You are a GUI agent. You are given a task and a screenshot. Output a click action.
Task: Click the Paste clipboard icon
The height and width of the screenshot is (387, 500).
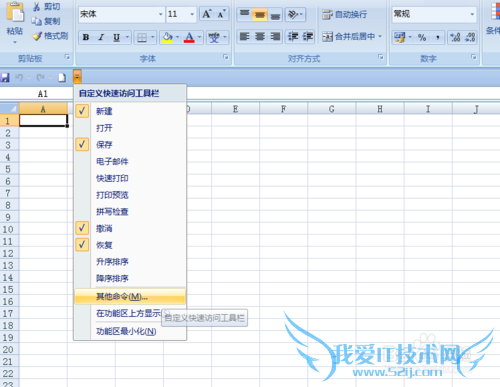click(x=16, y=12)
